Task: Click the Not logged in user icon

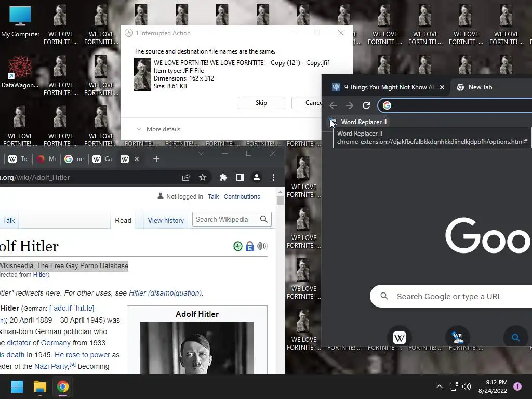Action: point(161,196)
